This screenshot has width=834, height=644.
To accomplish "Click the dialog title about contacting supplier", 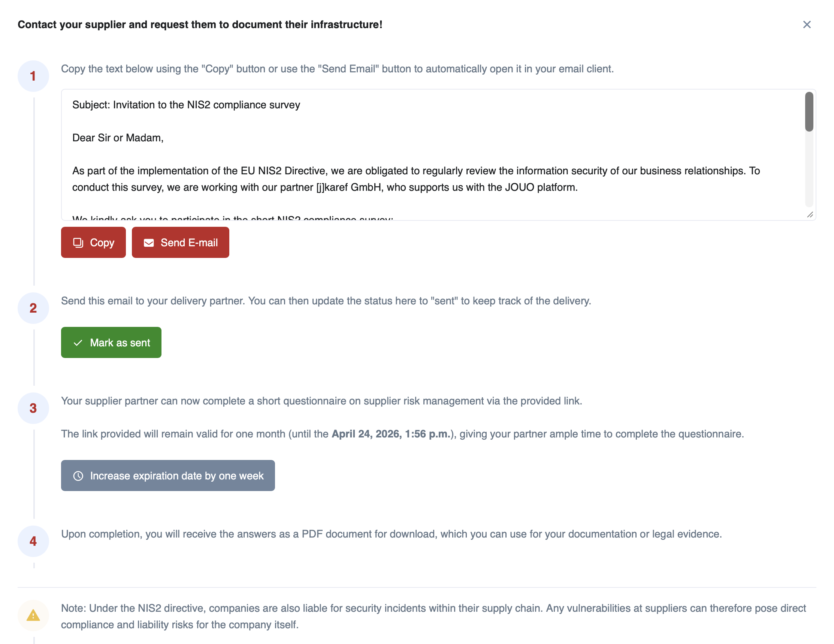I will (200, 25).
